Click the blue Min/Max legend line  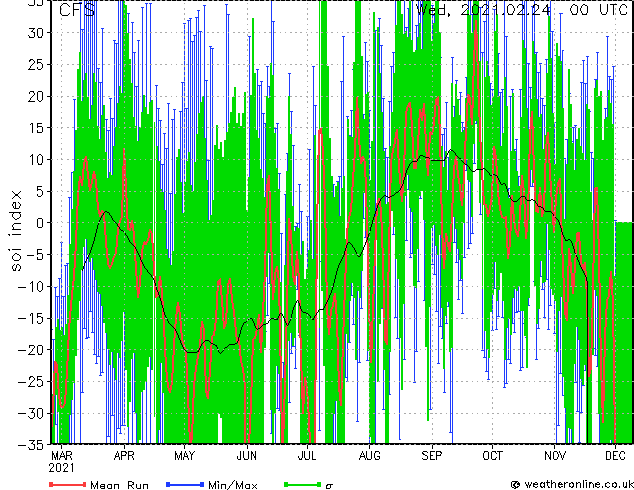click(x=185, y=484)
